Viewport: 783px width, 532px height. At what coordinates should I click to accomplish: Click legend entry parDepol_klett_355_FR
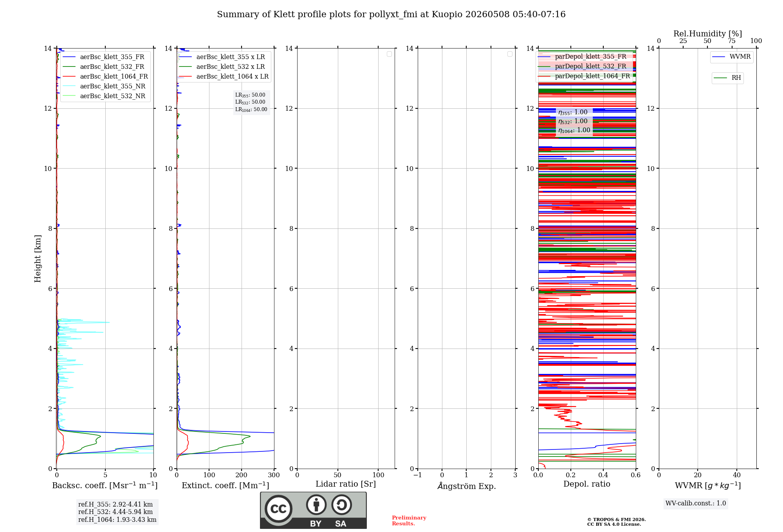582,56
